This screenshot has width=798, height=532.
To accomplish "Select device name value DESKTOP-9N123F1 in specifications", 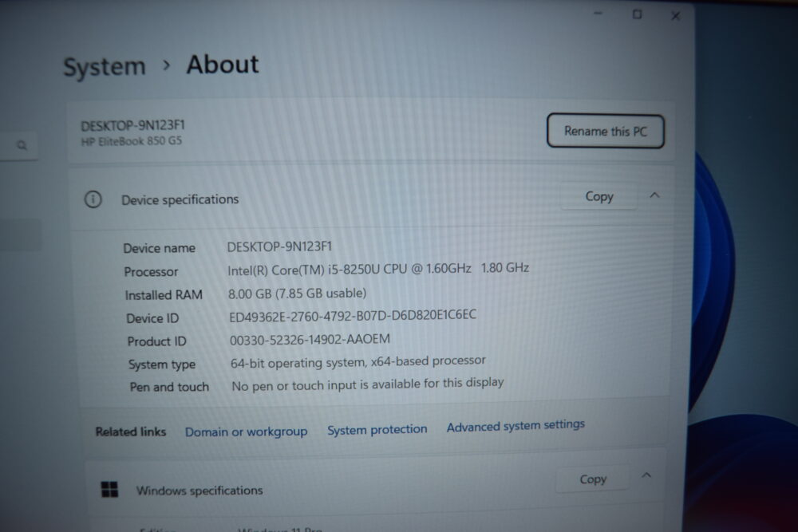I will (x=279, y=246).
